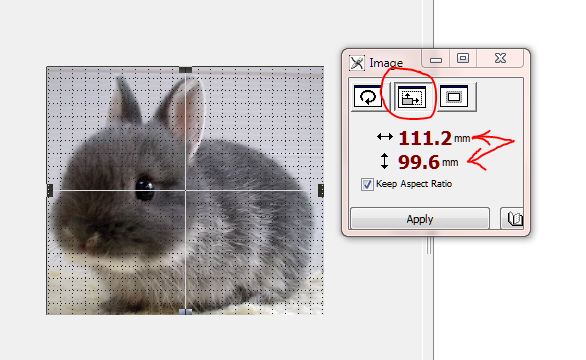Select the resize image tool icon
The width and height of the screenshot is (586, 360).
411,97
